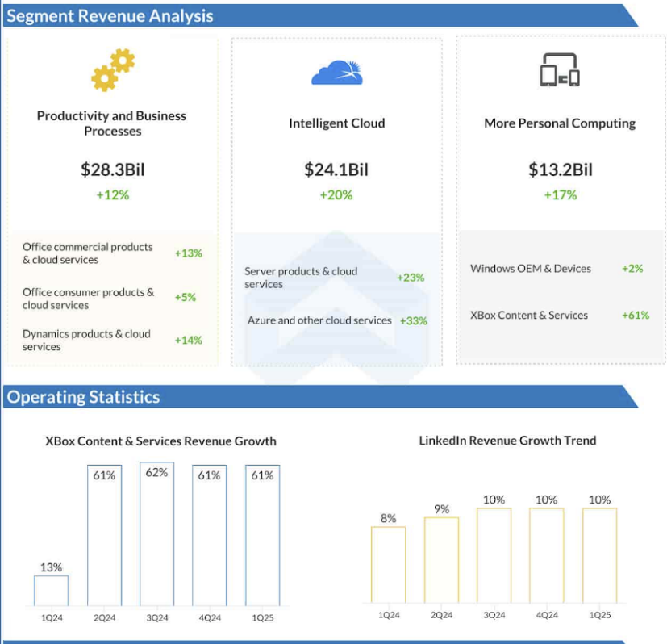Click the 62% XBox bar for 3Q24

(157, 534)
